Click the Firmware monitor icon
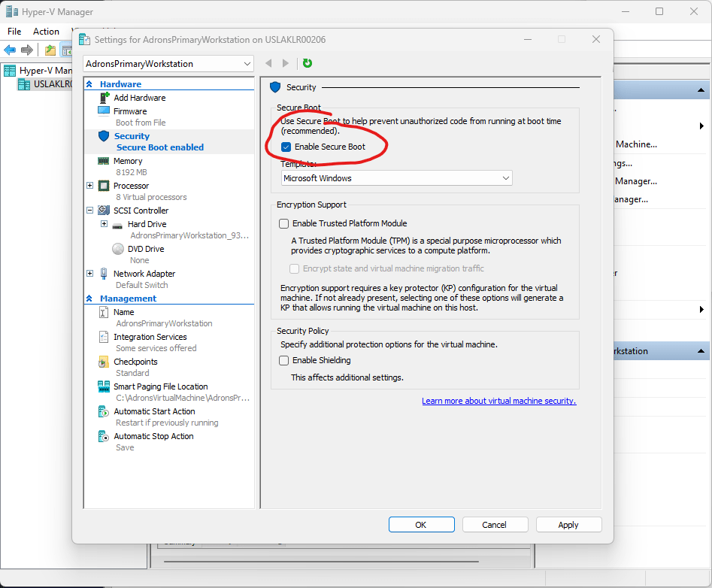Viewport: 712px width, 588px height. point(104,111)
